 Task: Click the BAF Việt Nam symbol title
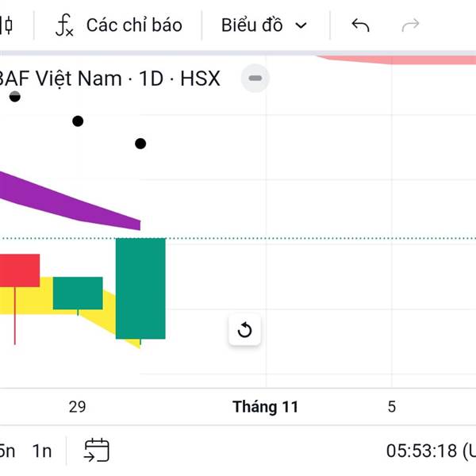coord(111,79)
